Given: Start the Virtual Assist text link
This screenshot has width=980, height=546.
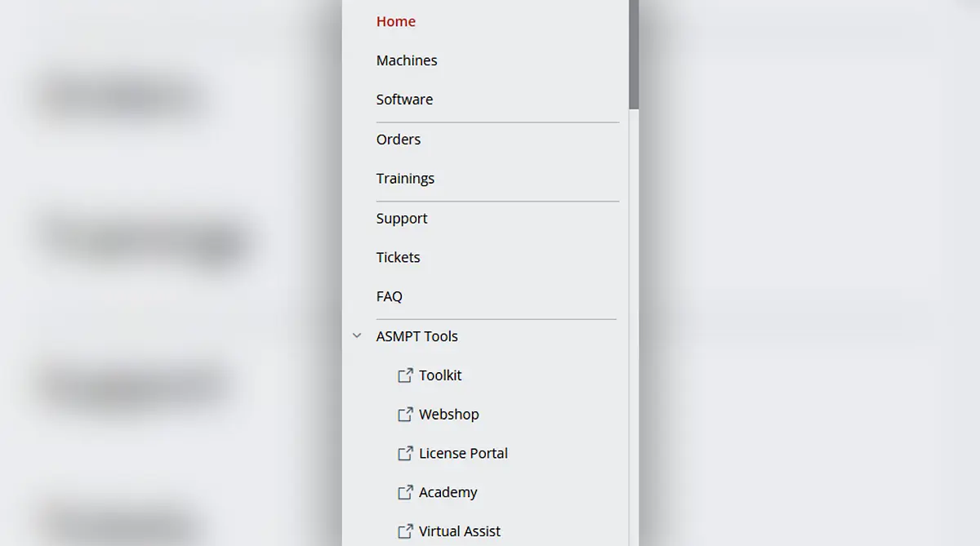Looking at the screenshot, I should click(460, 531).
